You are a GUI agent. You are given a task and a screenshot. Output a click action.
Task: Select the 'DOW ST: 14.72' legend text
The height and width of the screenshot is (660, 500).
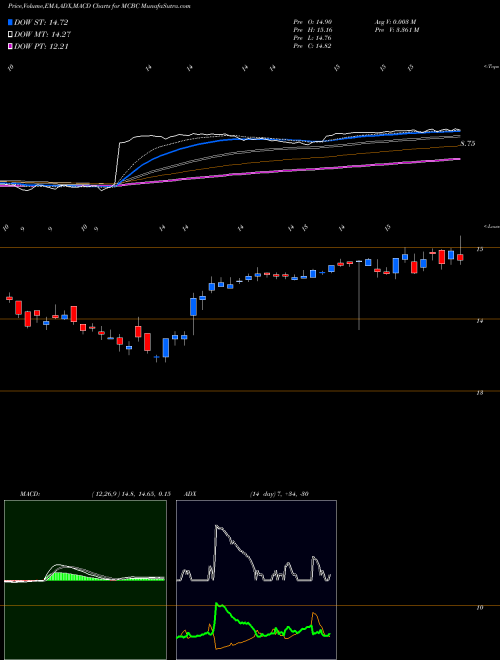tap(41, 22)
